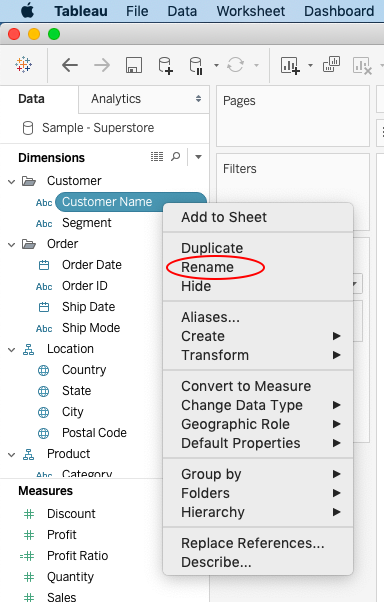The height and width of the screenshot is (602, 384).
Task: Click the Undo back arrow
Action: 70,65
